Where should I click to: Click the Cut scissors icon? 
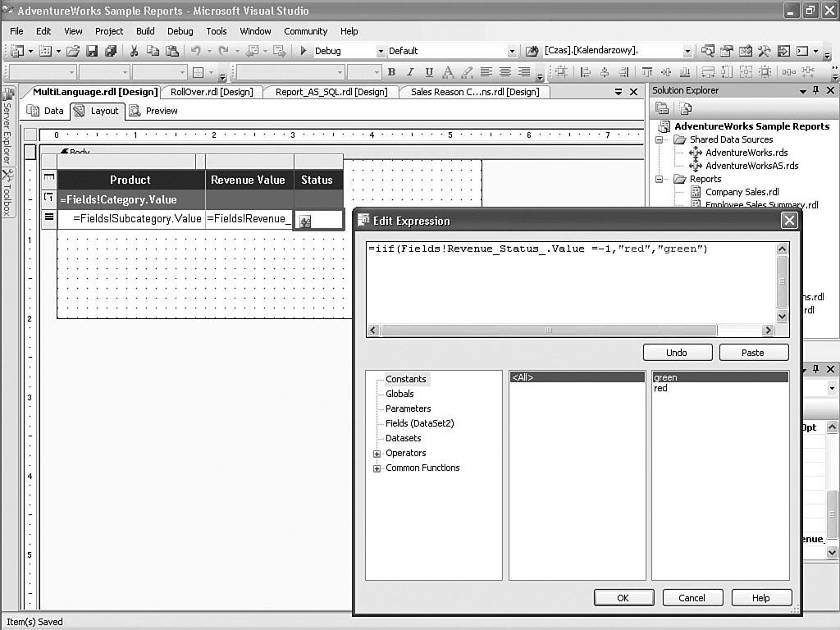pos(134,51)
